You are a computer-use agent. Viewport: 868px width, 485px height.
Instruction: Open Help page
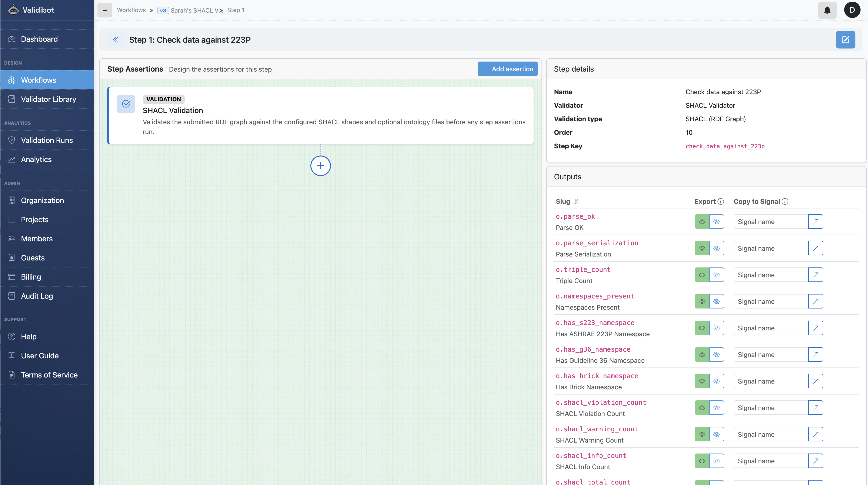click(x=47, y=337)
